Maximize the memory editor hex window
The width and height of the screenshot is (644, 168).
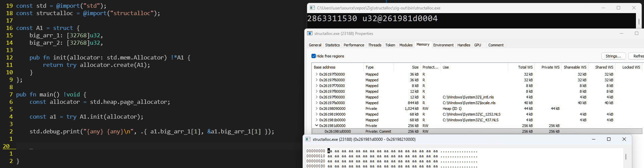[608, 139]
